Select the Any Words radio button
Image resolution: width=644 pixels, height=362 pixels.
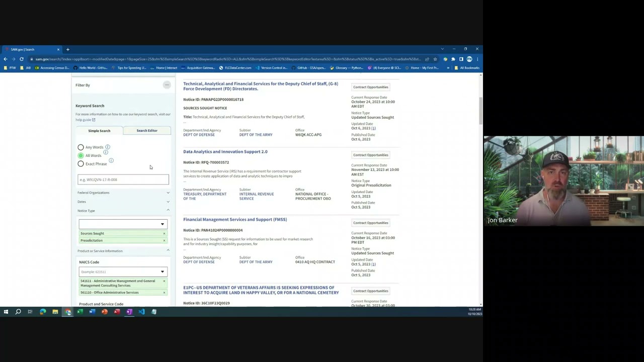coord(80,147)
